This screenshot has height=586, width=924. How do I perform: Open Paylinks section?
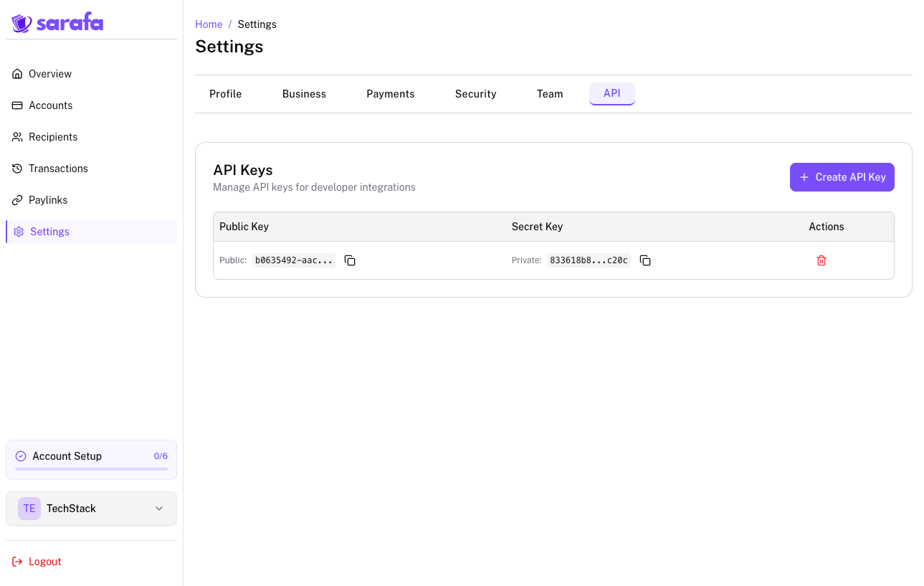[91, 200]
